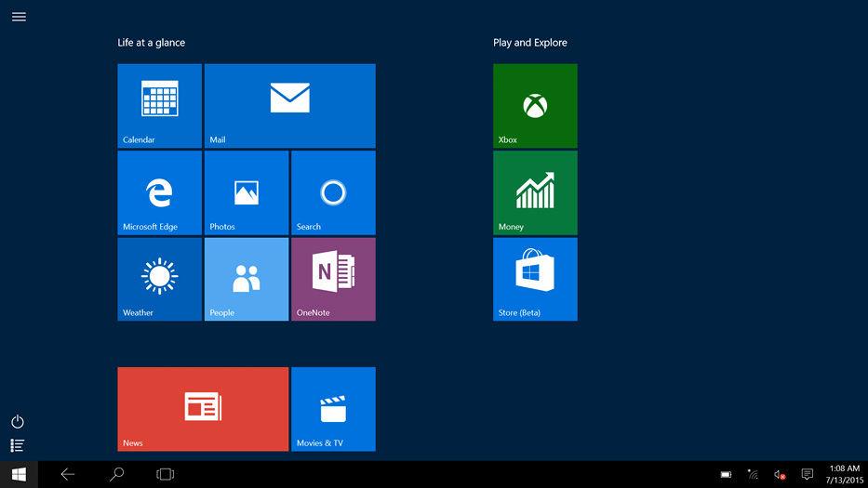Open the People tile

click(x=247, y=280)
